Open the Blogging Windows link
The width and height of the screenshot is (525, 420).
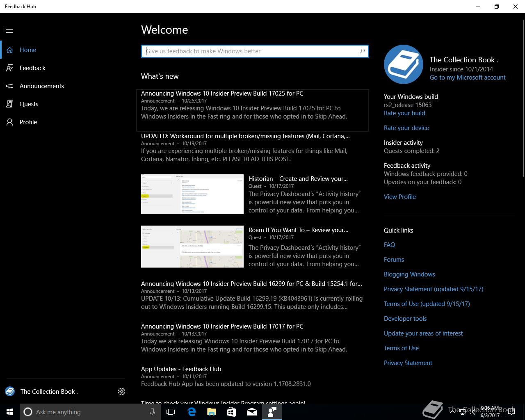pyautogui.click(x=409, y=274)
